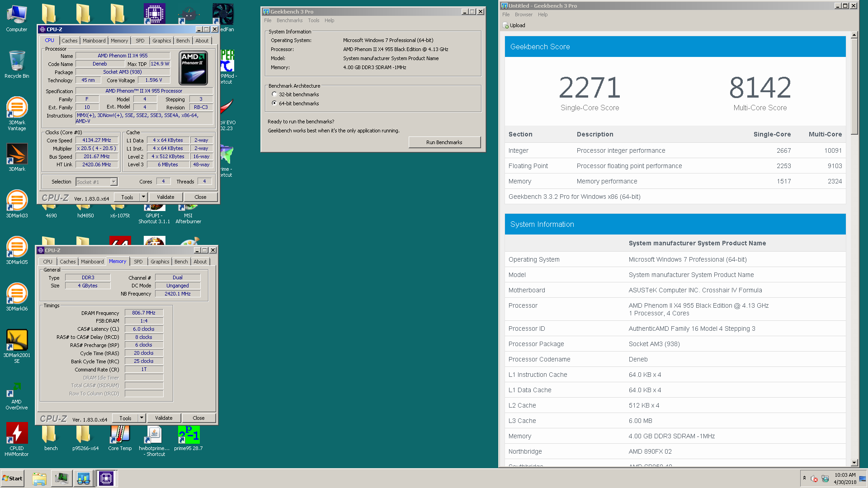Image resolution: width=868 pixels, height=488 pixels.
Task: Open the bench folder
Action: tap(51, 437)
